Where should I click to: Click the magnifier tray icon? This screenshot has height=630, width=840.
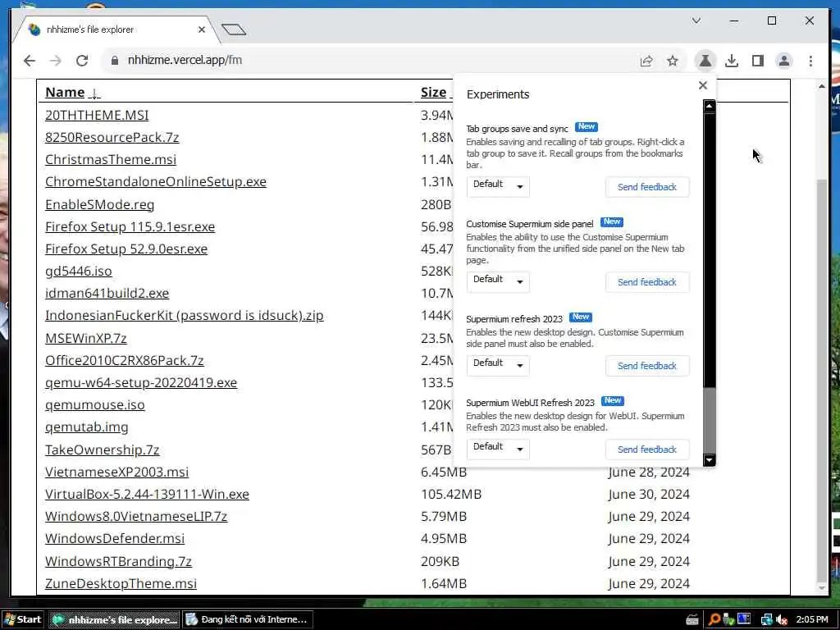(714, 620)
